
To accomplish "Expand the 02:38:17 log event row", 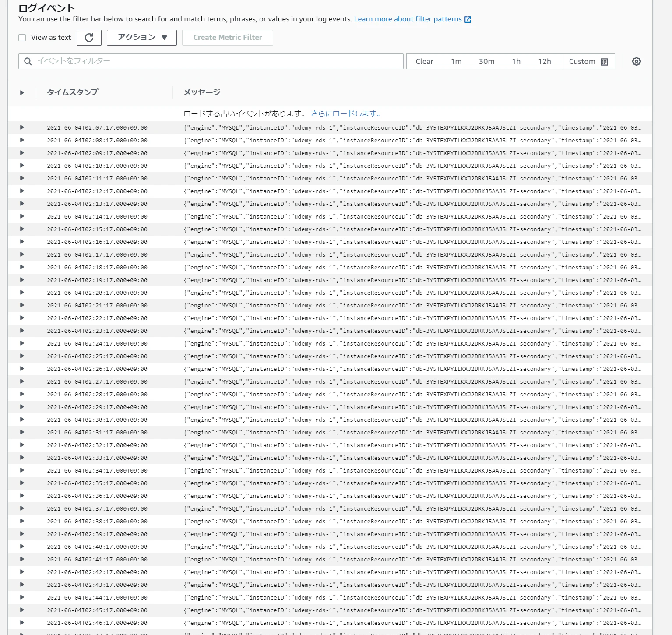I will click(x=22, y=521).
